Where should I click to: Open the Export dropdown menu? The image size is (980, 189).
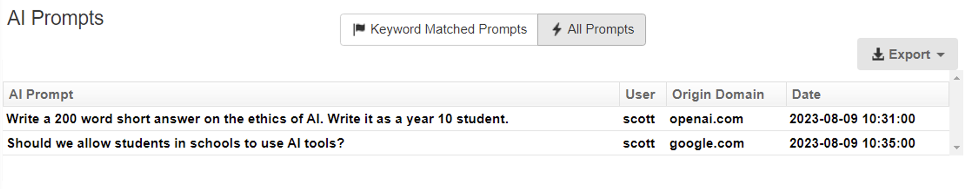coord(907,54)
